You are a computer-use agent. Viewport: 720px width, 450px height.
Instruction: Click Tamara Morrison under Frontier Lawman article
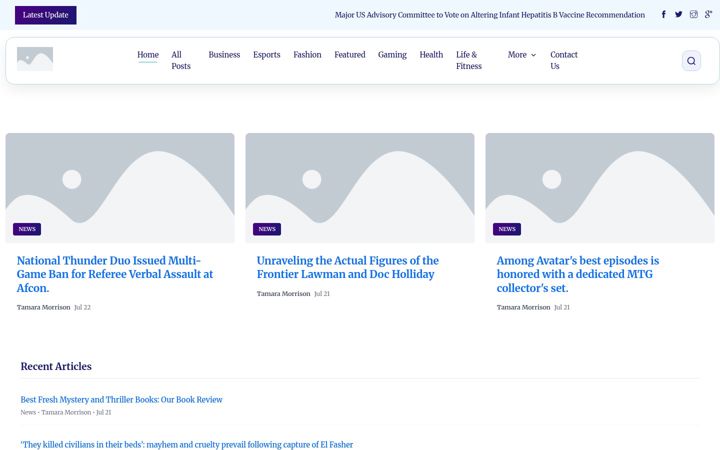(x=283, y=293)
